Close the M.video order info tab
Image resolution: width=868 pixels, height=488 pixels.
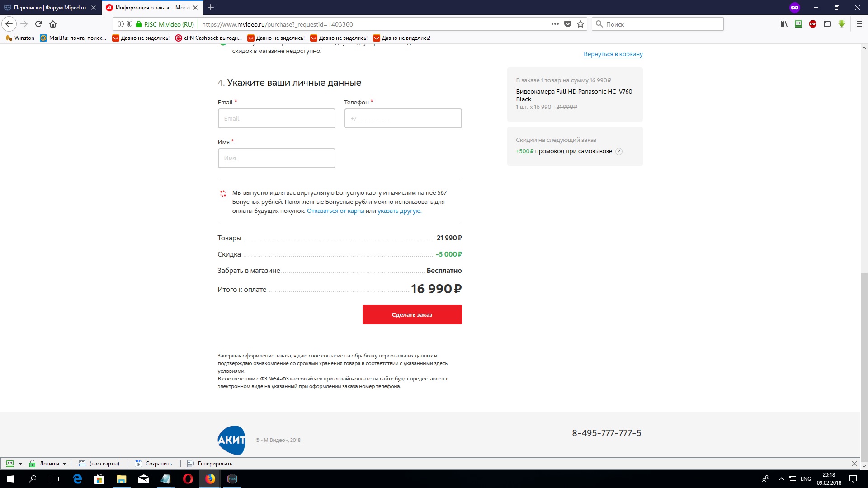[x=195, y=8]
